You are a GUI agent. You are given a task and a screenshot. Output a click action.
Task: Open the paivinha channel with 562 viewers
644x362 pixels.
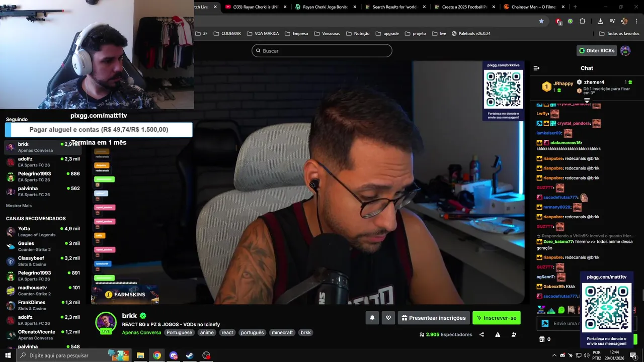43,191
